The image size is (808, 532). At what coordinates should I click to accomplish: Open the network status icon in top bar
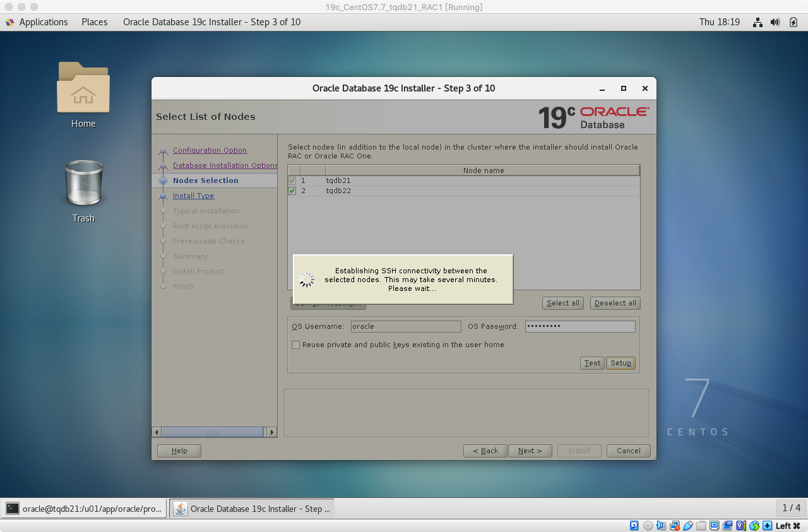(x=757, y=22)
